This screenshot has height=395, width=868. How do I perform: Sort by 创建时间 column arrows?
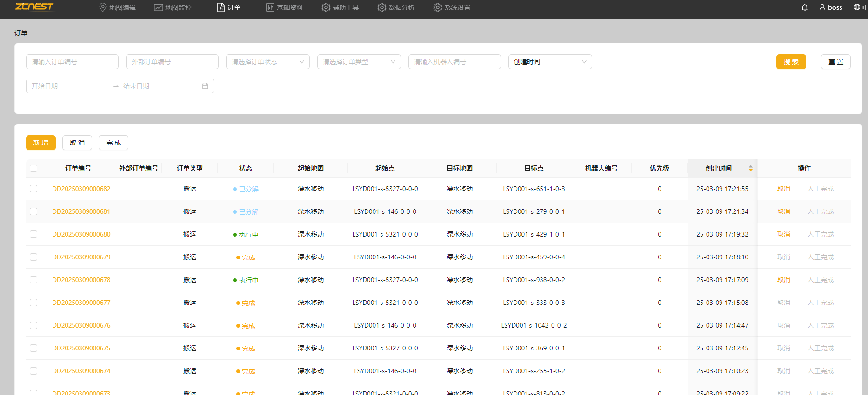point(751,168)
